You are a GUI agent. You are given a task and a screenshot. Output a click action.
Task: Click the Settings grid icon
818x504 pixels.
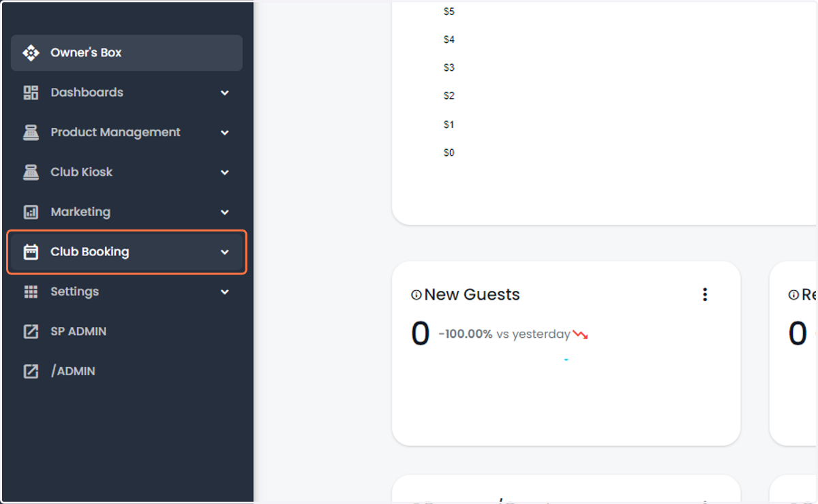[x=31, y=292]
